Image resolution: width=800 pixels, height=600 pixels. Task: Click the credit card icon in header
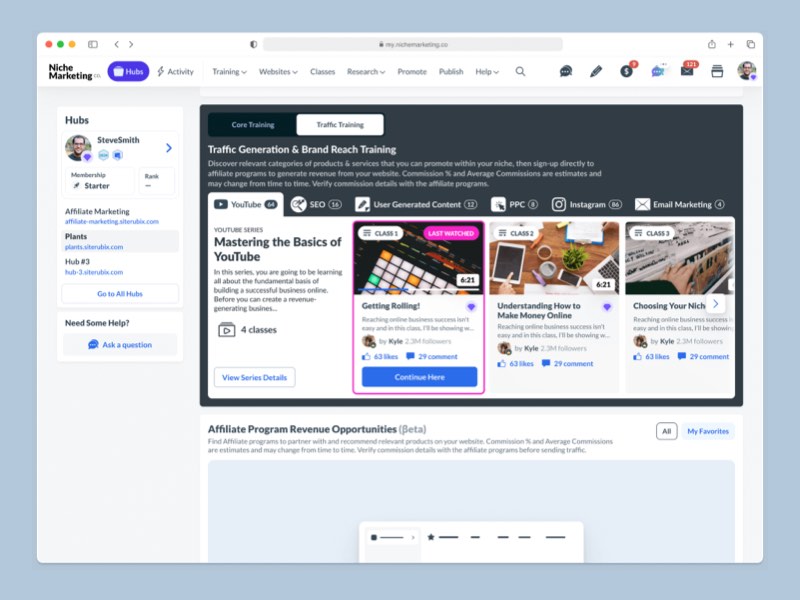click(717, 72)
